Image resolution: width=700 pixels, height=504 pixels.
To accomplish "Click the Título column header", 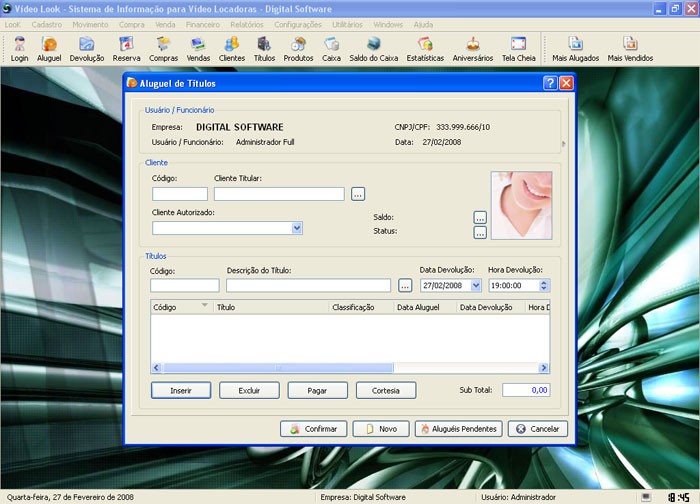I will 271,307.
